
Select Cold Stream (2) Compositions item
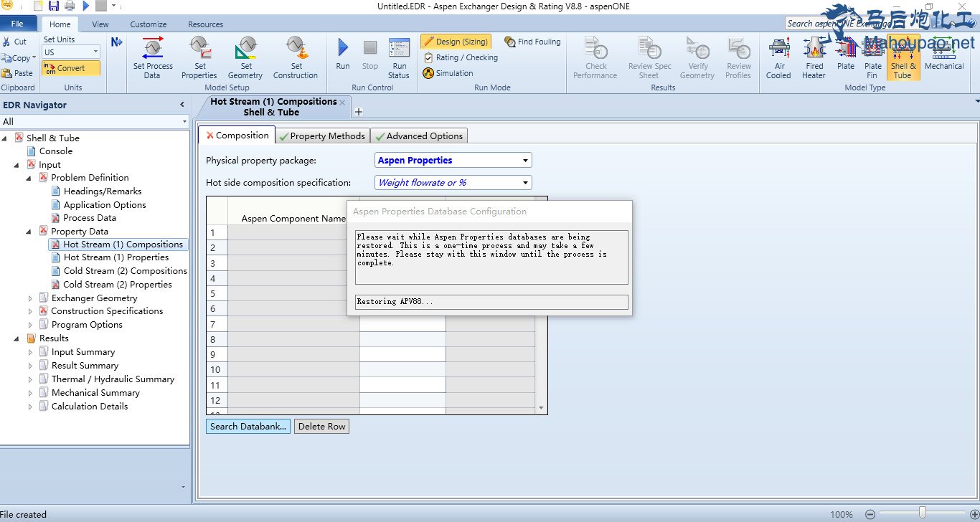126,271
